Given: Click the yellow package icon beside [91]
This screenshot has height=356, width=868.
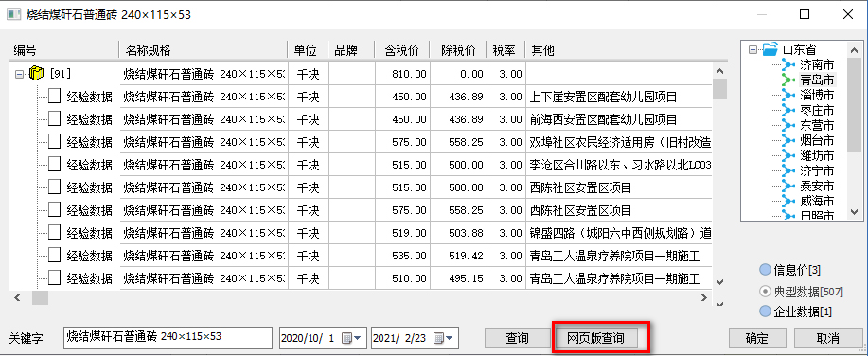Looking at the screenshot, I should pos(36,73).
